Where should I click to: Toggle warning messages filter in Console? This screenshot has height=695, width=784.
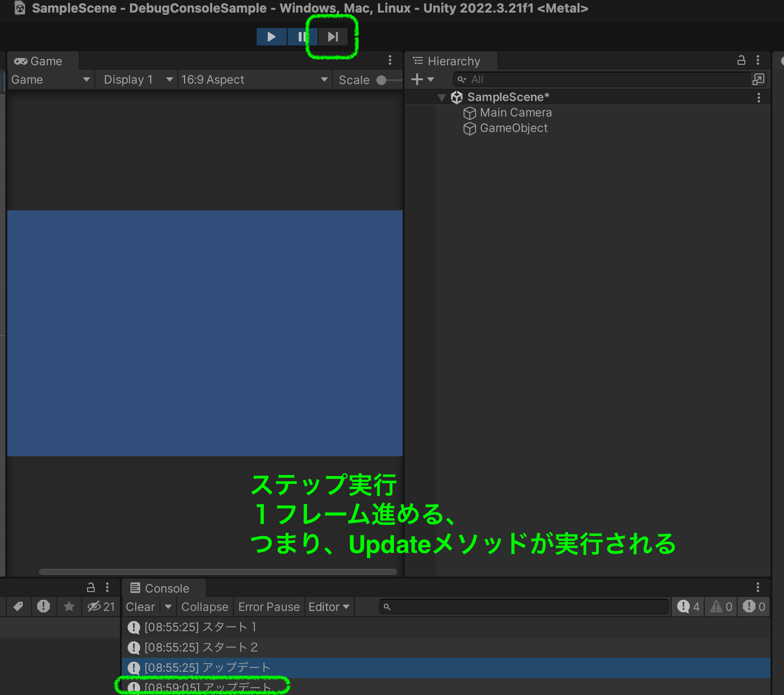(721, 607)
